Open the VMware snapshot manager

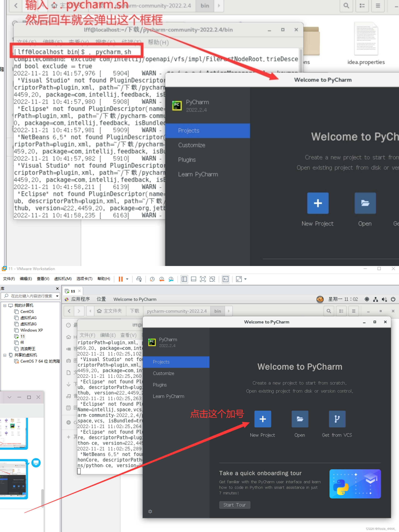click(171, 279)
